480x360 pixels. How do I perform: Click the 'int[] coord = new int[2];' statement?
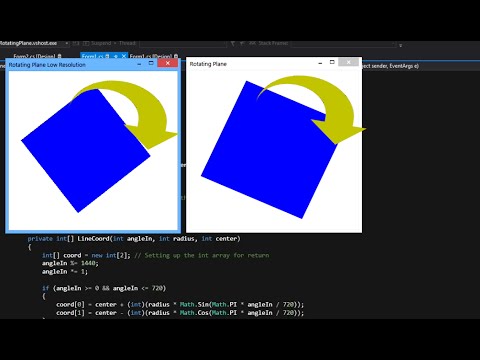click(86, 255)
